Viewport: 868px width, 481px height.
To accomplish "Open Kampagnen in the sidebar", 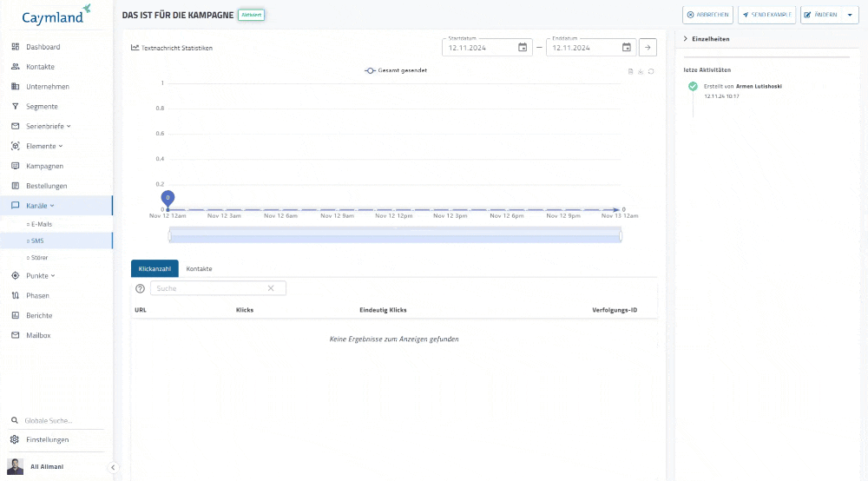I will (x=44, y=166).
